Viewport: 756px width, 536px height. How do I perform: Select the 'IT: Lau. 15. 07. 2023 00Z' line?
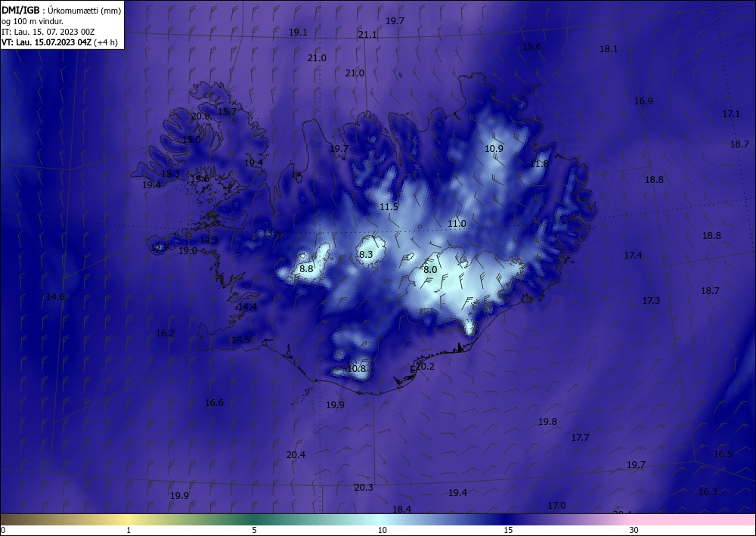[48, 32]
